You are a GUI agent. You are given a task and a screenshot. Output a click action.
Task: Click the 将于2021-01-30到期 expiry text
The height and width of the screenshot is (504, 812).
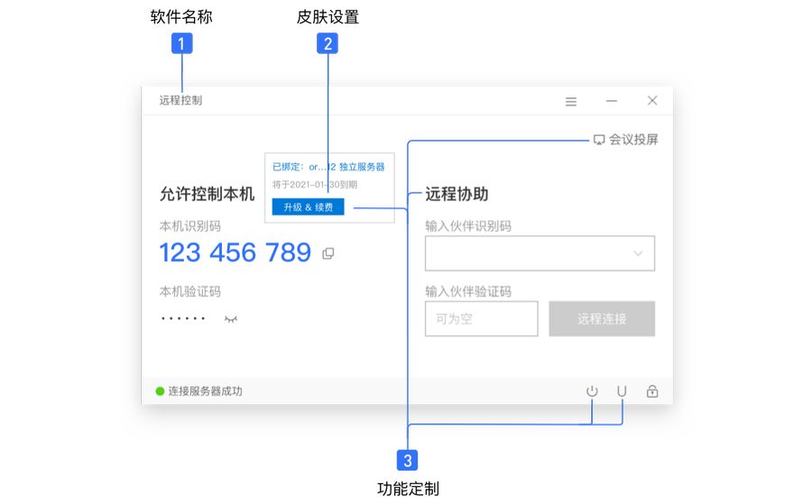pyautogui.click(x=315, y=185)
